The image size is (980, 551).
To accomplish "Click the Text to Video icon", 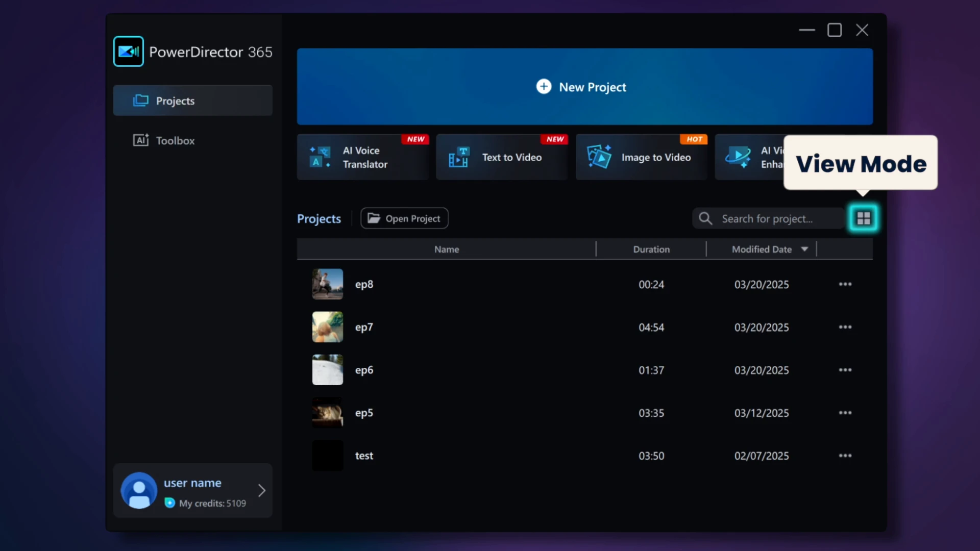I will (x=458, y=157).
